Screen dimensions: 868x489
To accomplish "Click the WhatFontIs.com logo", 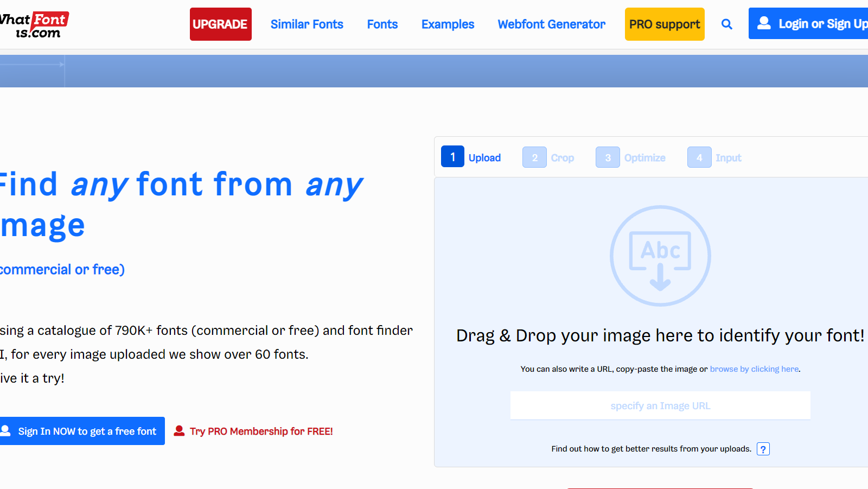I will coord(35,25).
